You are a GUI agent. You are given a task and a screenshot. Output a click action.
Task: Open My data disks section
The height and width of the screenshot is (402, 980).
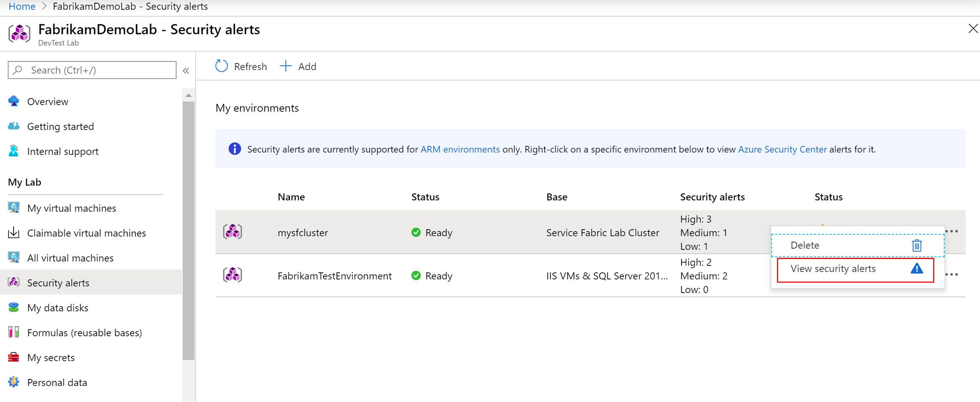point(58,308)
